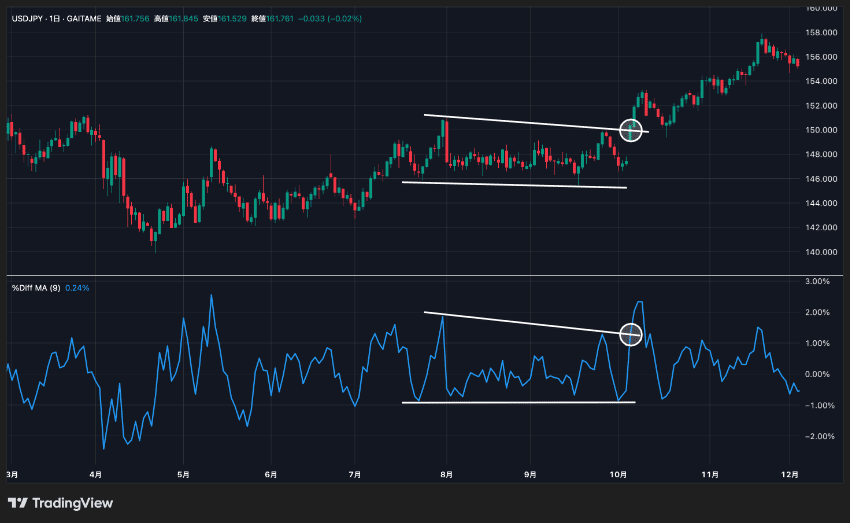Select the descending trendline on indicator pane
This screenshot has height=523, width=850.
click(x=532, y=324)
